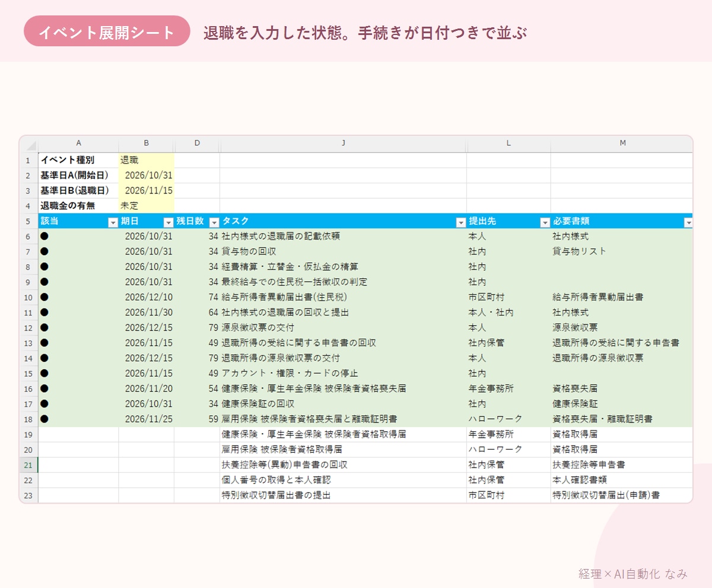The width and height of the screenshot is (712, 588).
Task: Click the 必要書類 cell 健康保険証
Action: click(575, 403)
